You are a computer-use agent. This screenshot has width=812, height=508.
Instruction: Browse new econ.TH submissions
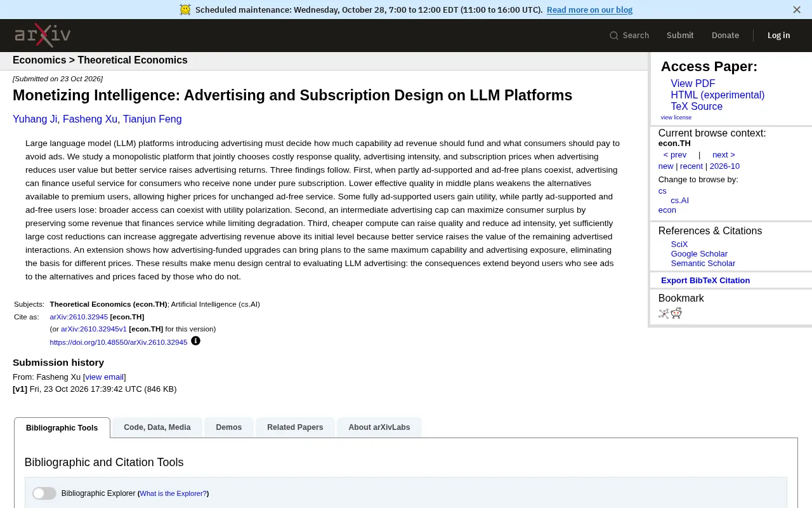(x=666, y=166)
